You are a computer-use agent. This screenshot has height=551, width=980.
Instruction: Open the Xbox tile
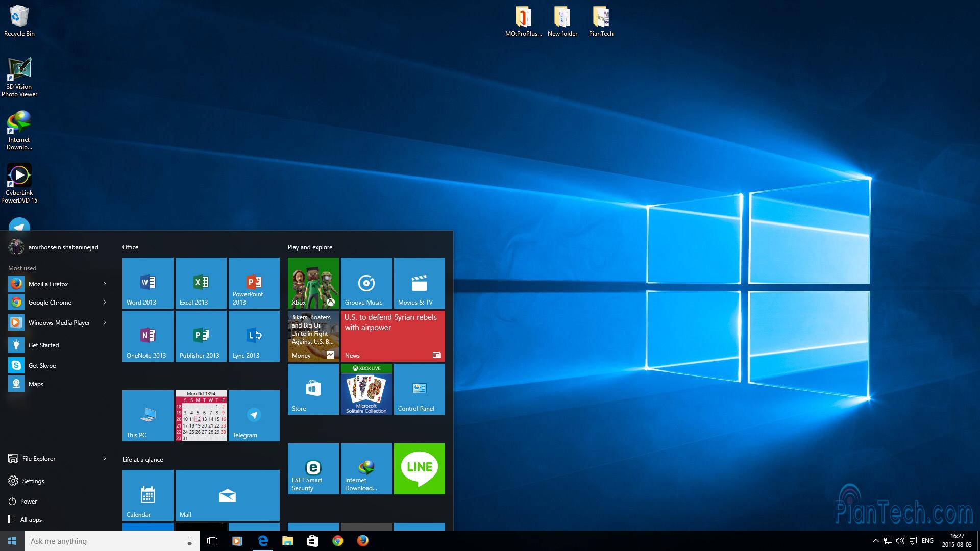tap(313, 283)
